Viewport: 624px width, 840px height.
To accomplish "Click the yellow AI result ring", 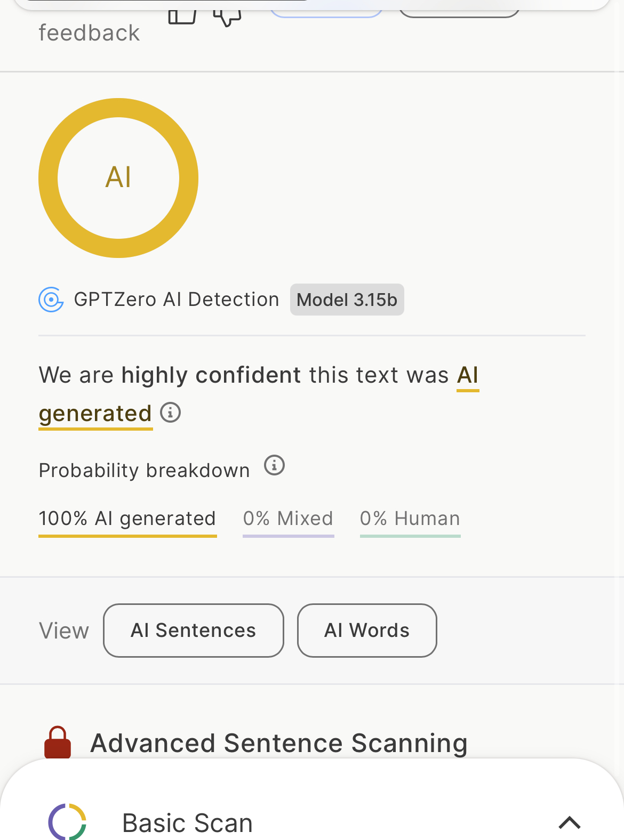I will (x=118, y=178).
